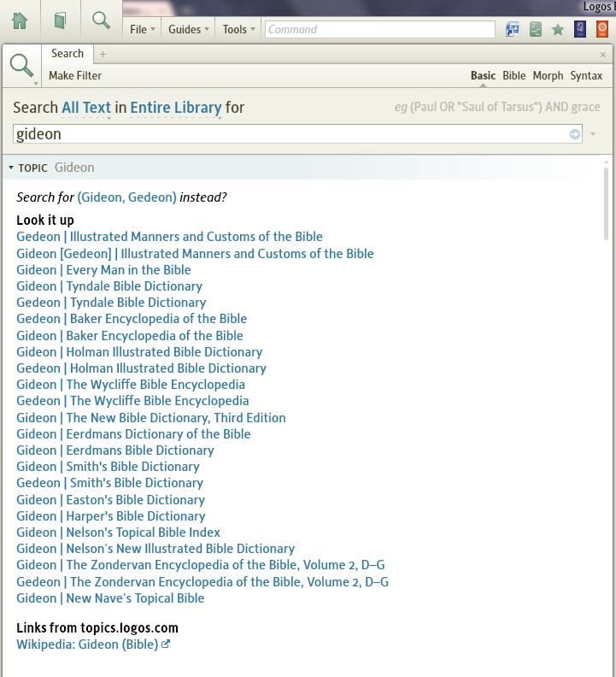Open Gedeon | Illustrated Manners and Customs of the Bible
This screenshot has width=616, height=677.
click(x=169, y=237)
